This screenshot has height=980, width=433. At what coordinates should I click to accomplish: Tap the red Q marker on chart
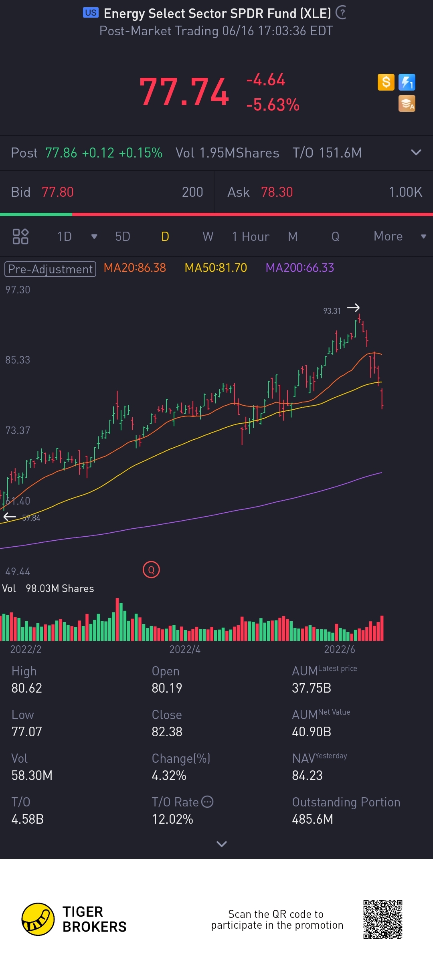[151, 570]
